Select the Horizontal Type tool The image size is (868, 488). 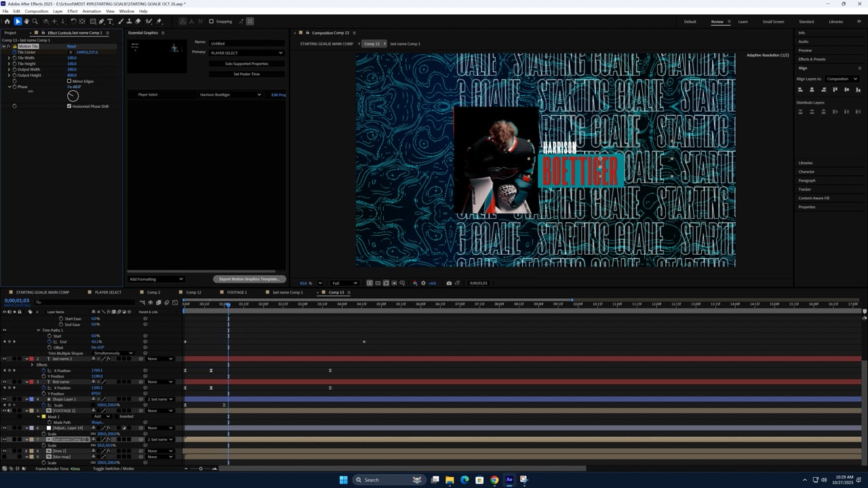(111, 21)
